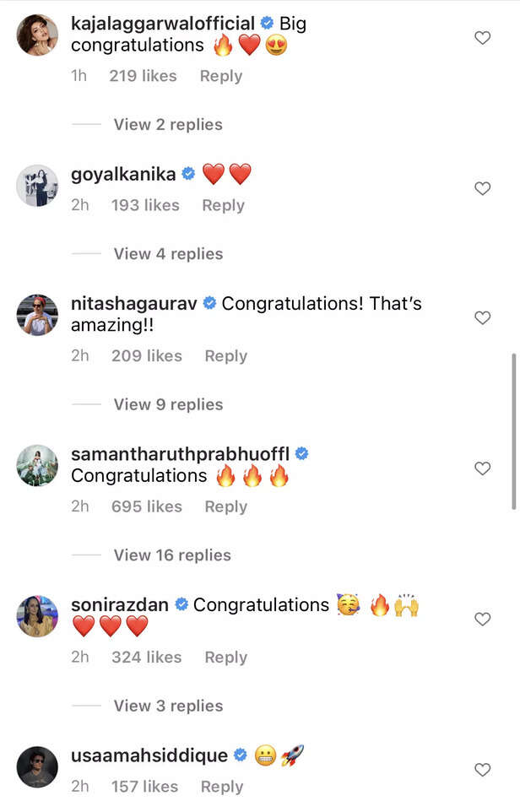Like kajalaggarwalofficial's comment with heart
The width and height of the screenshot is (520, 812).
[x=482, y=38]
